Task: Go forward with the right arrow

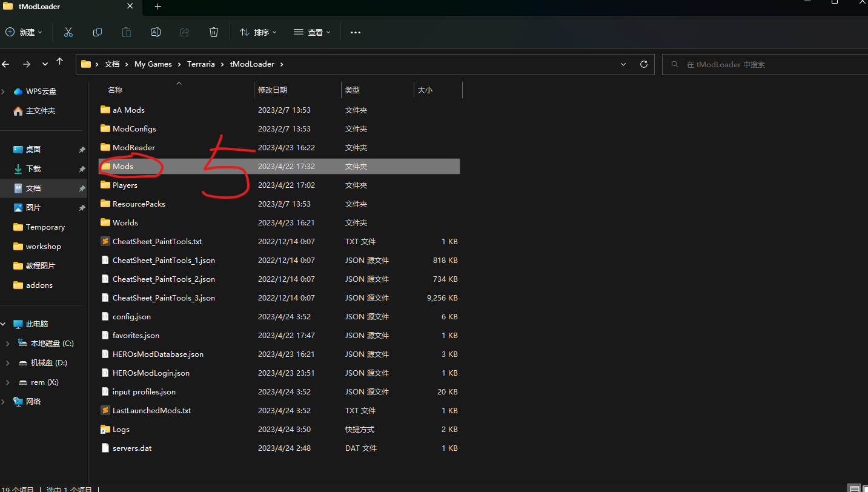Action: 26,64
